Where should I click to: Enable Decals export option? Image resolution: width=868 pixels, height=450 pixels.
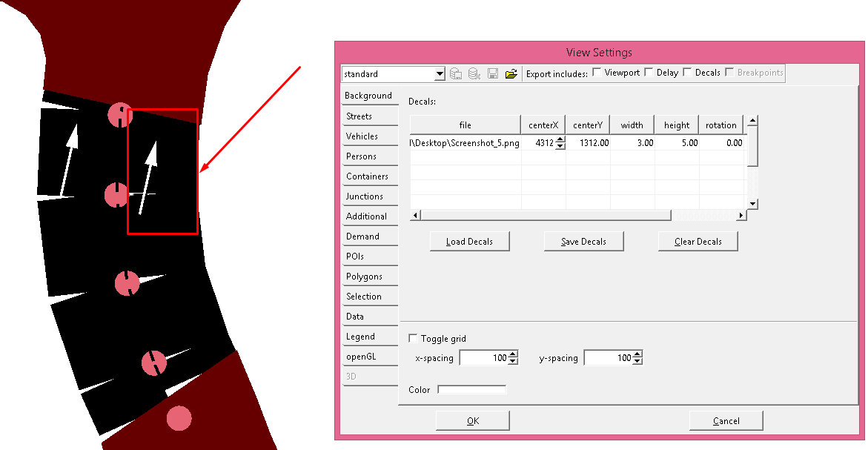tap(686, 72)
